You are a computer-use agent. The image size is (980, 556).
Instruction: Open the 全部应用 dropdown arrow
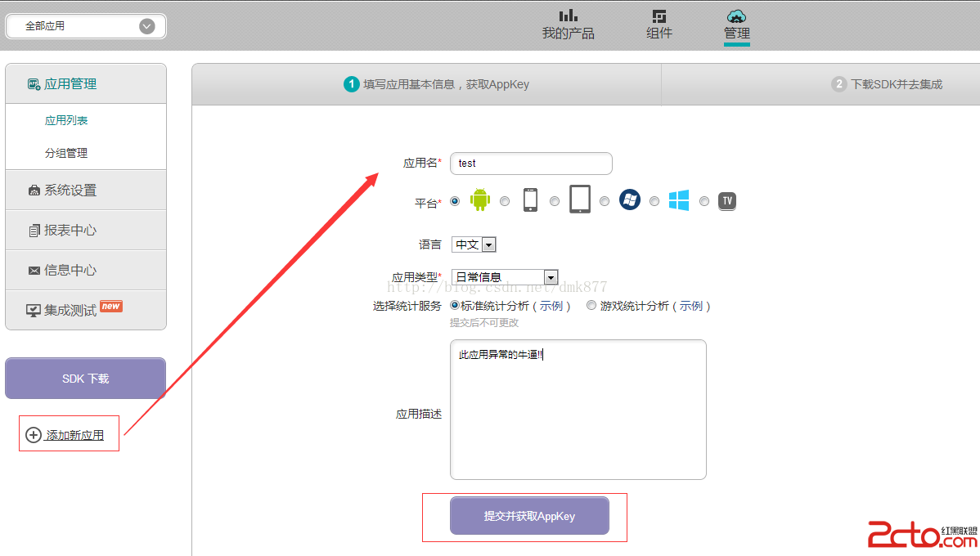[147, 26]
